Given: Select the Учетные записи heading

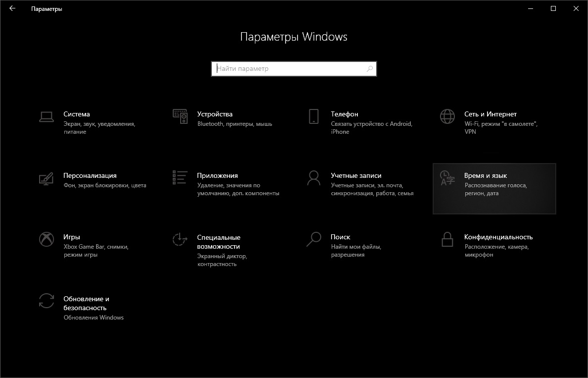Looking at the screenshot, I should point(356,176).
